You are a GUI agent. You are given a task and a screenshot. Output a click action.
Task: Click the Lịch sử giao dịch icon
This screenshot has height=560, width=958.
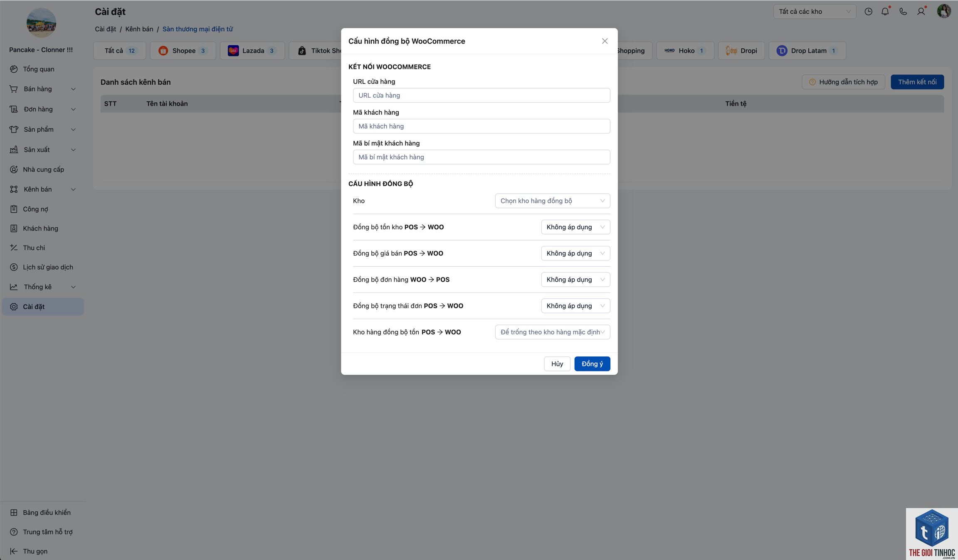(14, 267)
